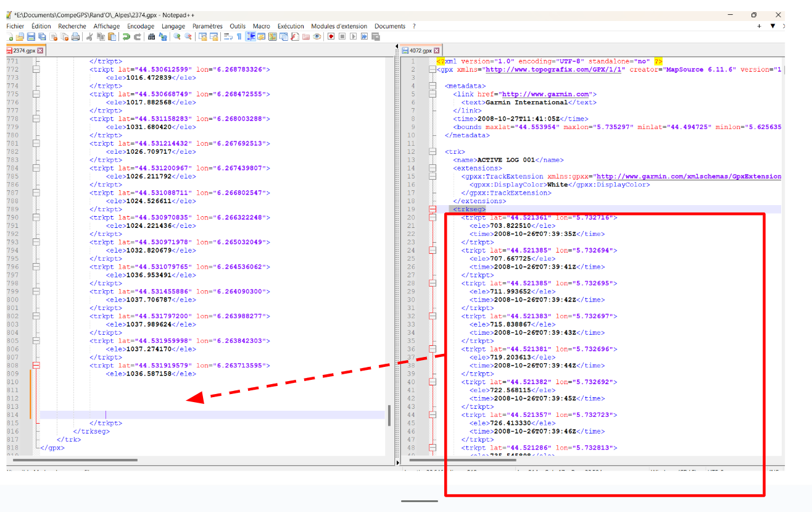Collapse the red fold marker at line 808
This screenshot has height=512, width=812.
point(36,366)
